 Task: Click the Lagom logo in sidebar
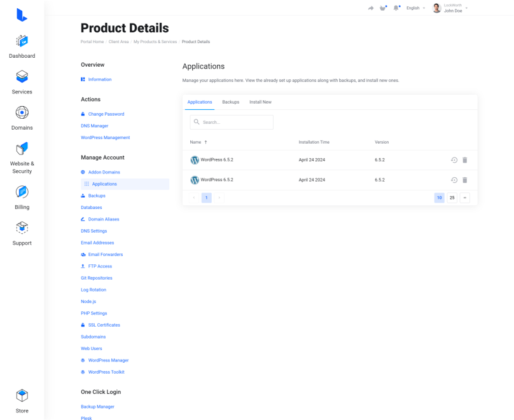click(22, 15)
